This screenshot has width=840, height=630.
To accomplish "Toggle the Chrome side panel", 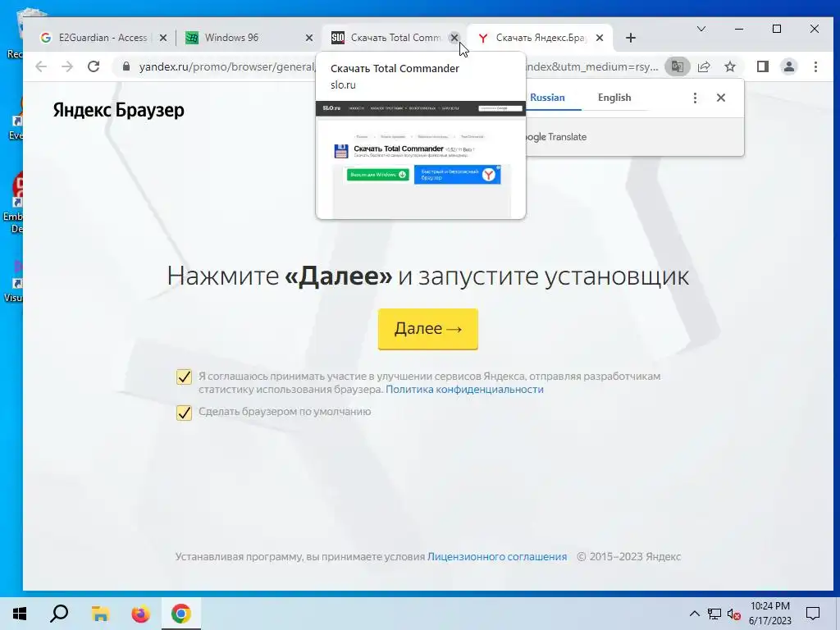I will (x=763, y=66).
